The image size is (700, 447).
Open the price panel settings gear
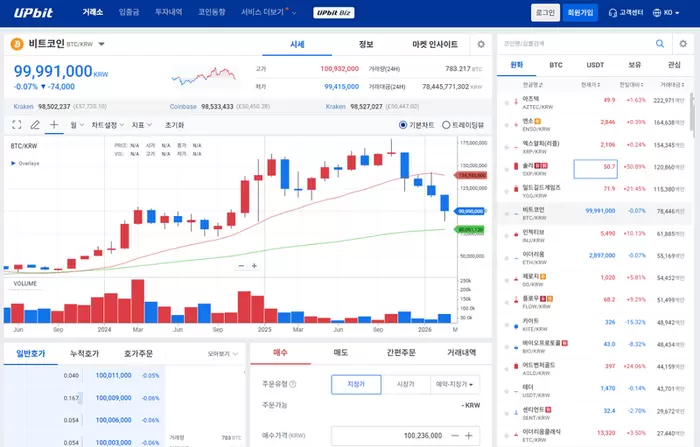(481, 45)
